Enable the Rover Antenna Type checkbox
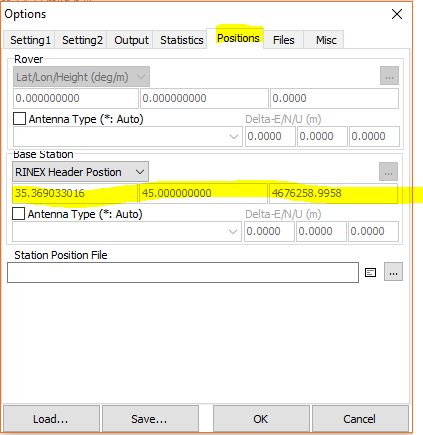Image resolution: width=423 pixels, height=435 pixels. coord(19,119)
